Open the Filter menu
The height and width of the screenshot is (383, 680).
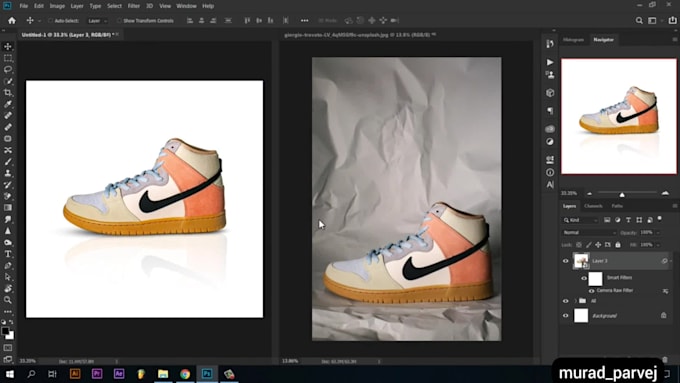(x=134, y=6)
